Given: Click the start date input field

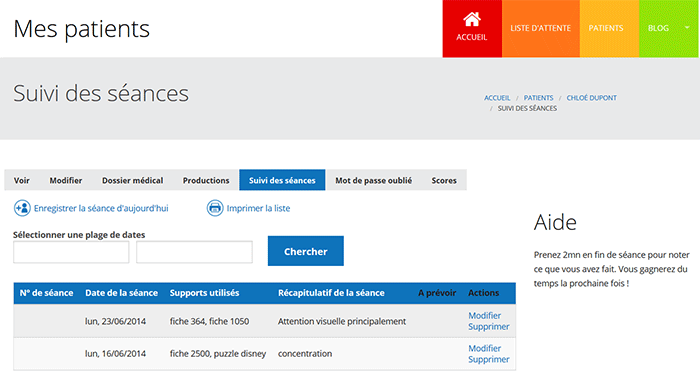Looking at the screenshot, I should coord(71,252).
